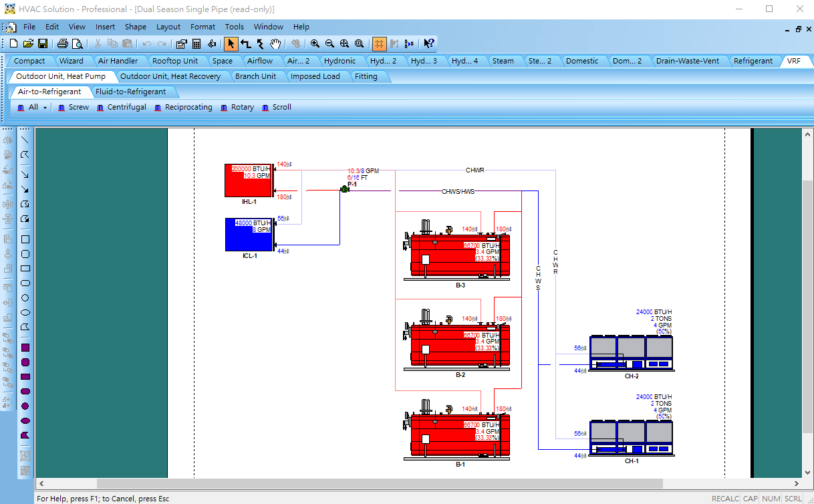Select the hollow circle shape tool
Screen dimensions: 814x504
pos(25,297)
